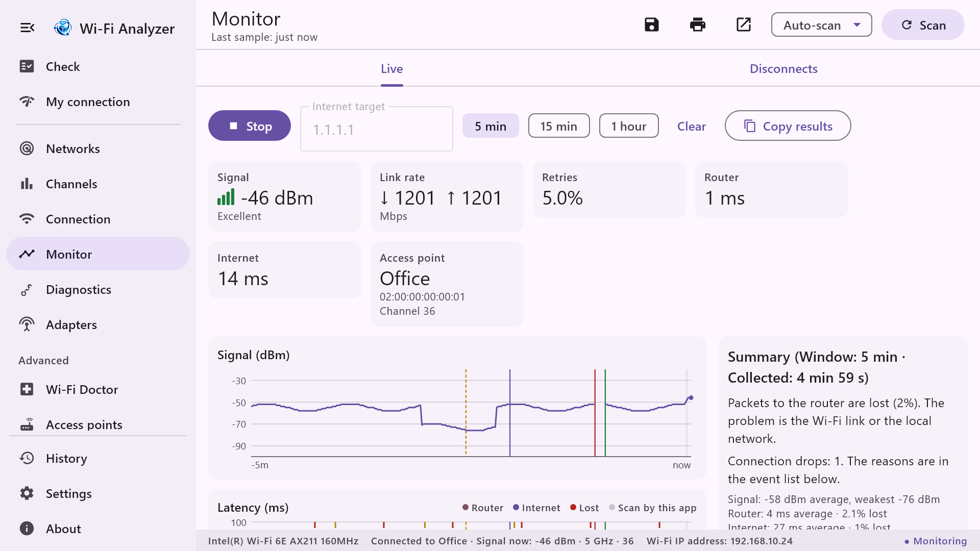
Task: Click the Scan button
Action: point(923,24)
